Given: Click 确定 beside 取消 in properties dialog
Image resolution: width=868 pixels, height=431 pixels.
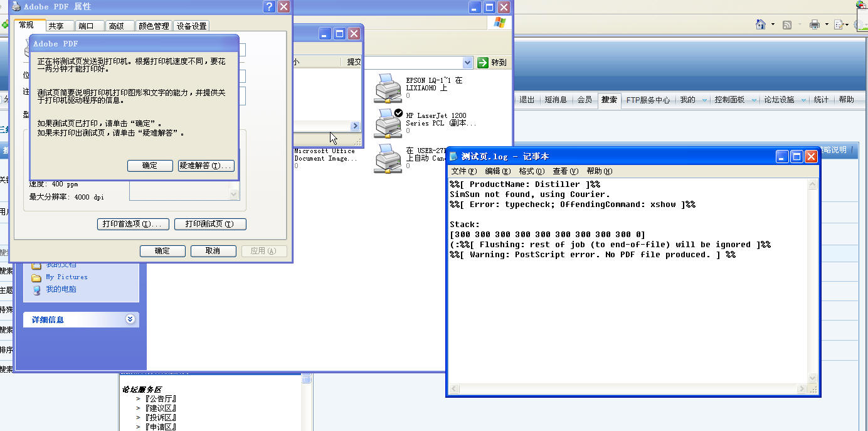Looking at the screenshot, I should click(x=162, y=251).
